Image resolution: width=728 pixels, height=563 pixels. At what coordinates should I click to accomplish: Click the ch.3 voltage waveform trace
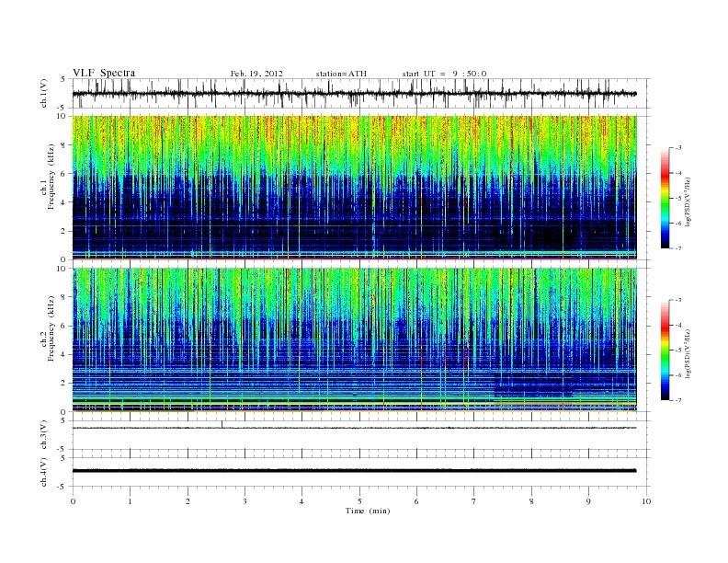click(354, 428)
